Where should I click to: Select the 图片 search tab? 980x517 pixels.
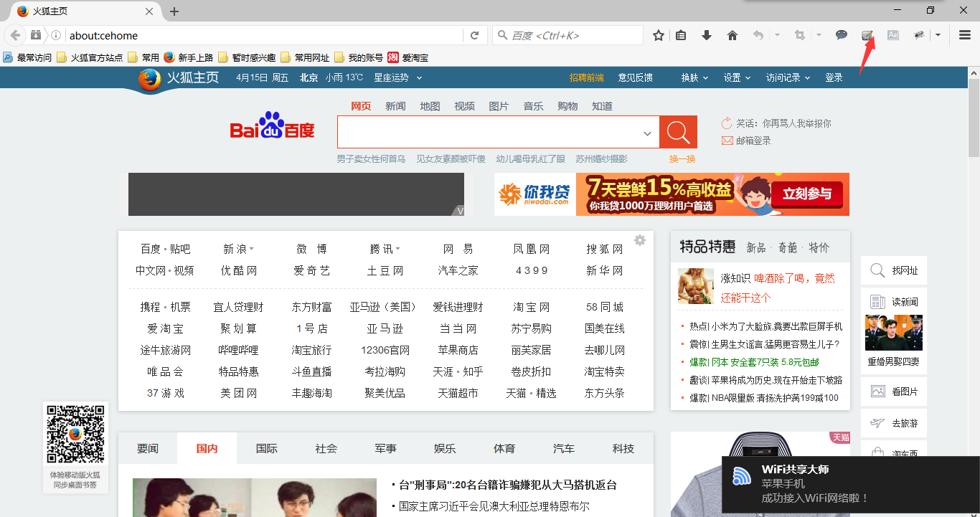tap(499, 106)
